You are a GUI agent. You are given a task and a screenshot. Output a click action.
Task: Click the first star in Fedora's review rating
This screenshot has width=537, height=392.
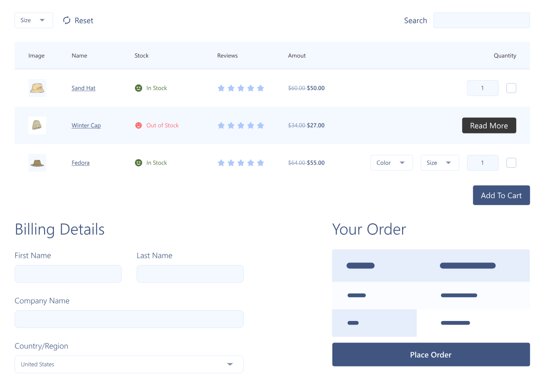221,163
